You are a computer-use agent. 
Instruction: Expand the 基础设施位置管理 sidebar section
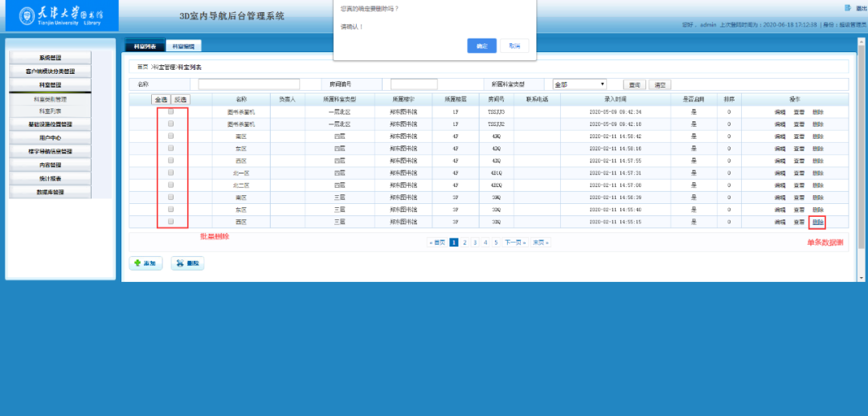click(x=50, y=124)
